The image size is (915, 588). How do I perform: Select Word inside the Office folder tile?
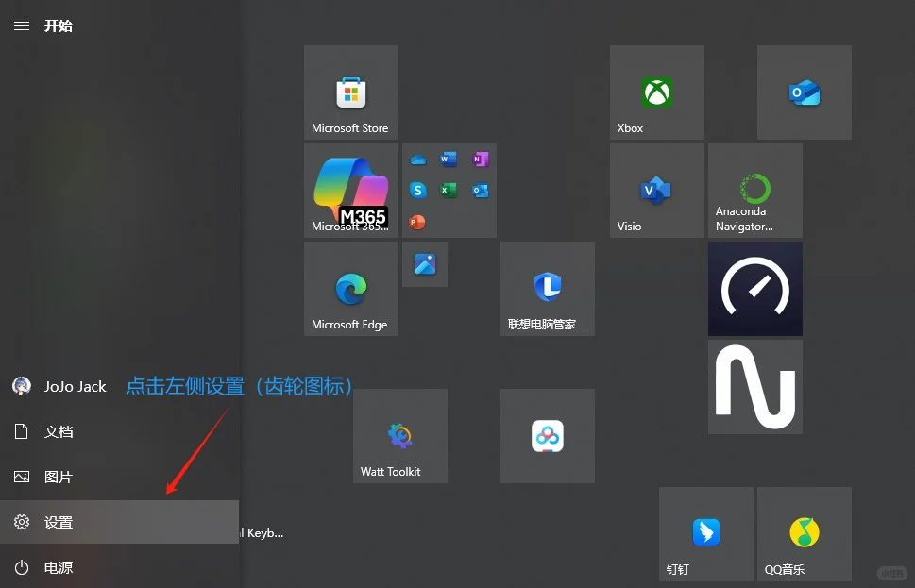449,159
